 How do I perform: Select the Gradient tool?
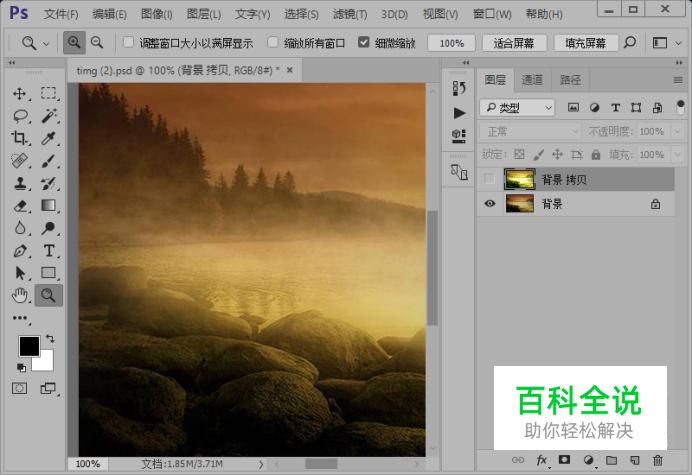tap(49, 206)
